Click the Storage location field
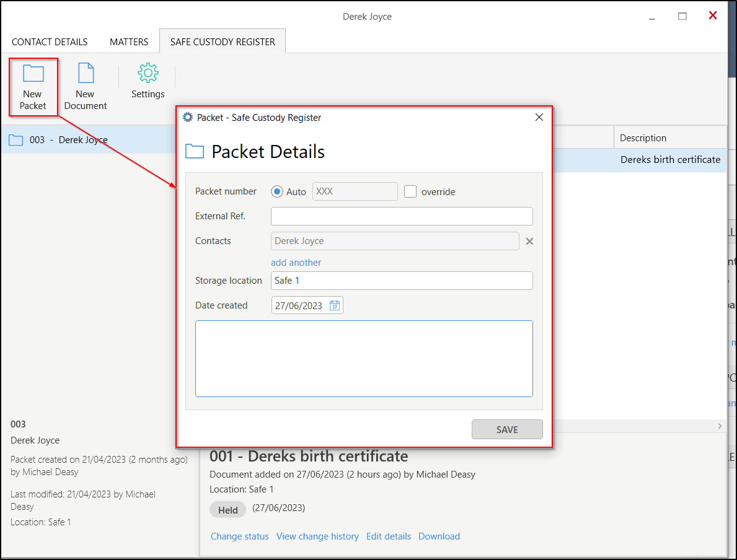This screenshot has height=560, width=737. [x=402, y=281]
